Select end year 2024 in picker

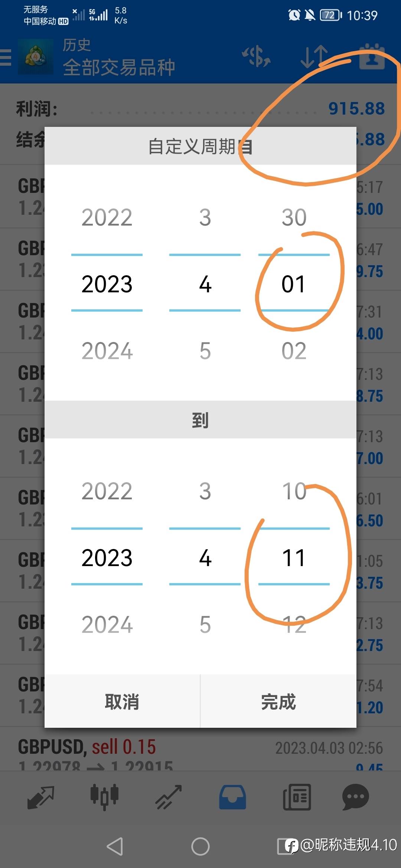107,625
